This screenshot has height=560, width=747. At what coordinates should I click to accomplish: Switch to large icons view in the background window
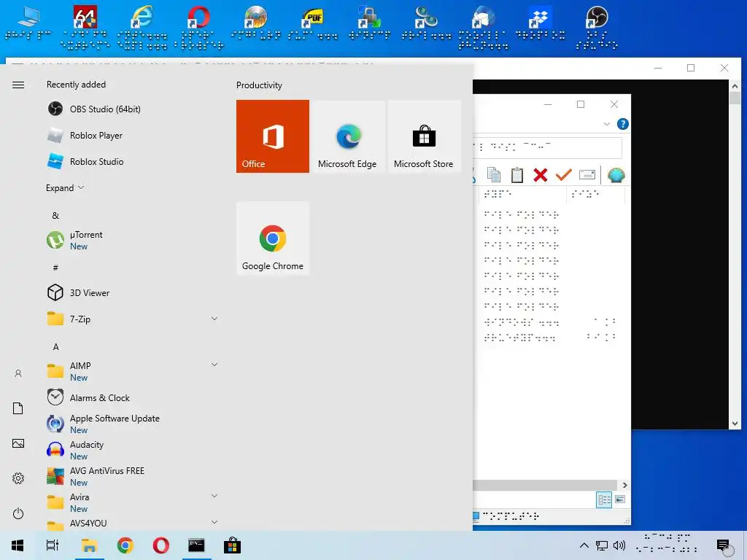click(x=620, y=499)
